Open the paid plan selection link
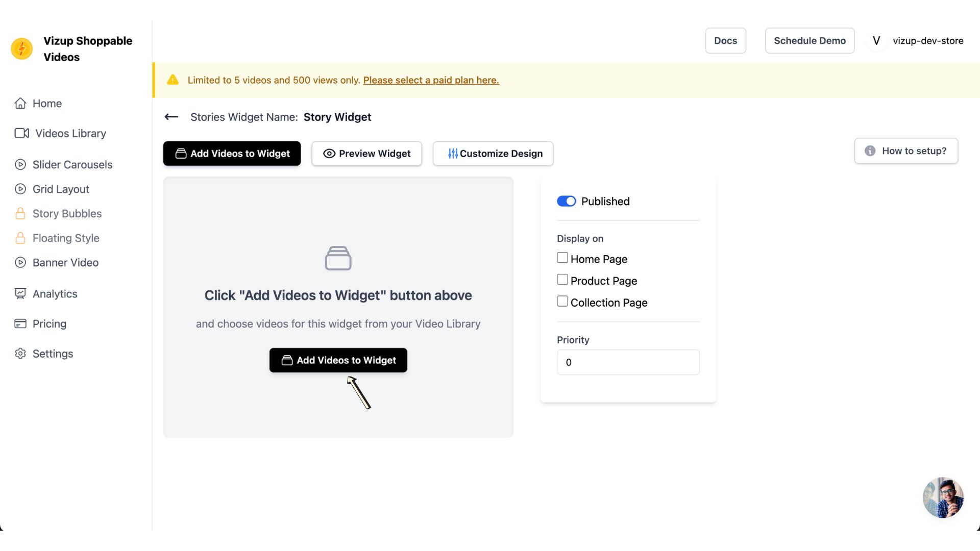This screenshot has width=980, height=551. coord(431,80)
